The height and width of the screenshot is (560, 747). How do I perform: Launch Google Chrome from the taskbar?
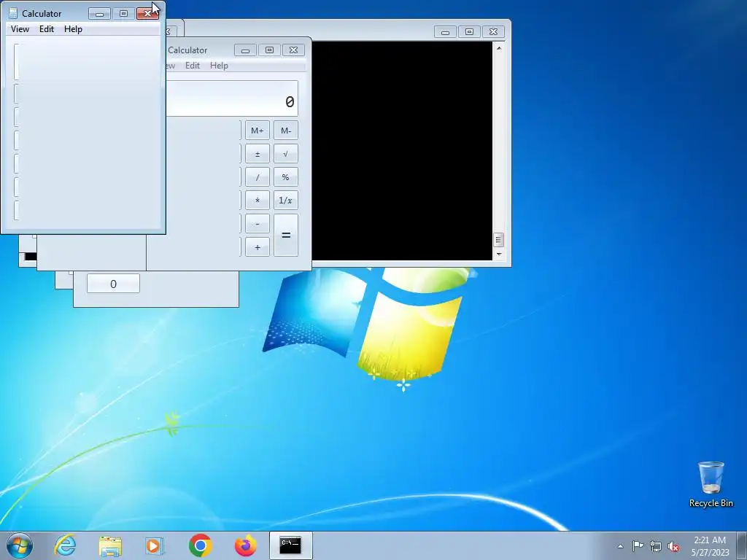click(200, 545)
